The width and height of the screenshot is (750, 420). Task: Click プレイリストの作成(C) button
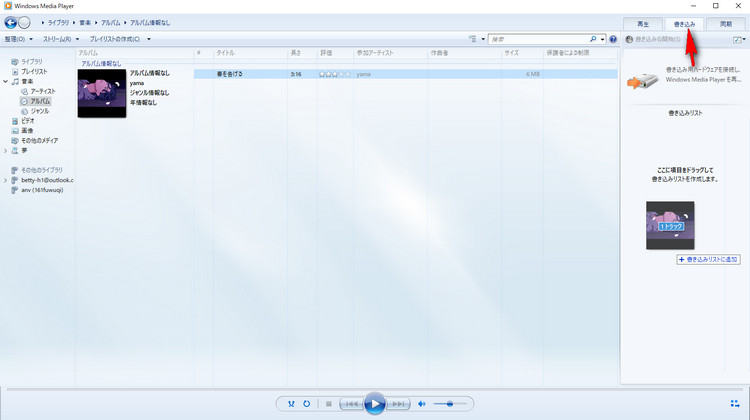115,39
